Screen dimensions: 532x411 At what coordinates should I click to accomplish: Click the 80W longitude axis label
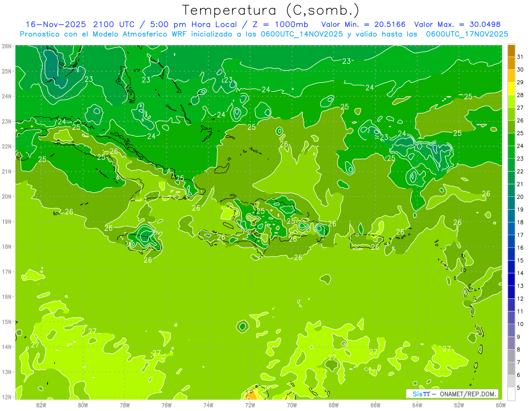point(83,405)
